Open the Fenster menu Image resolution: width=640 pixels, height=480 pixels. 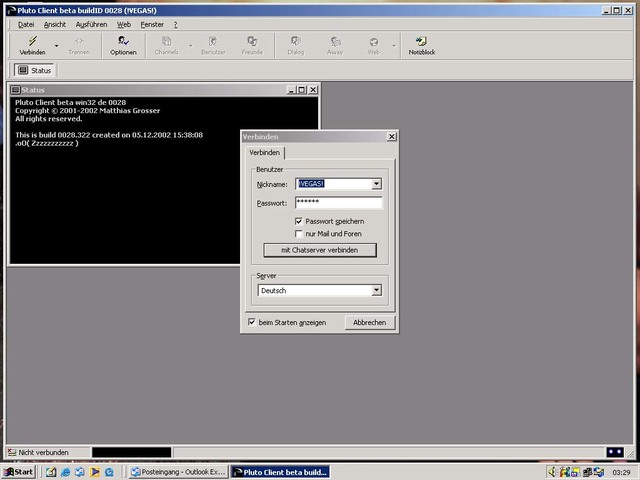click(152, 24)
